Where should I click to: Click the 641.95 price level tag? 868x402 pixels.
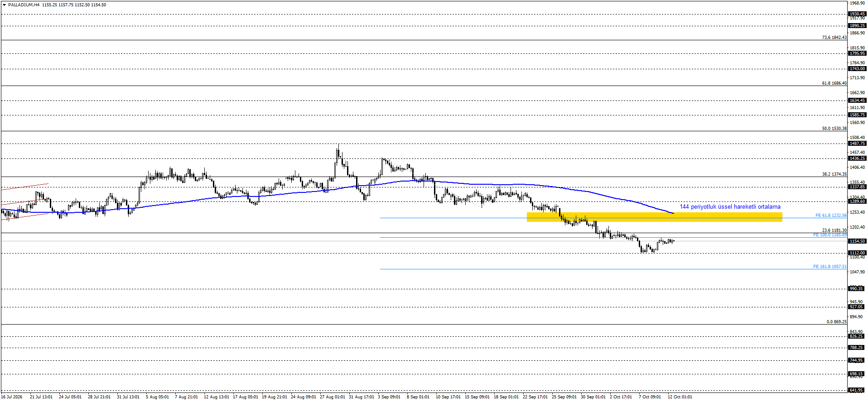pos(857,390)
